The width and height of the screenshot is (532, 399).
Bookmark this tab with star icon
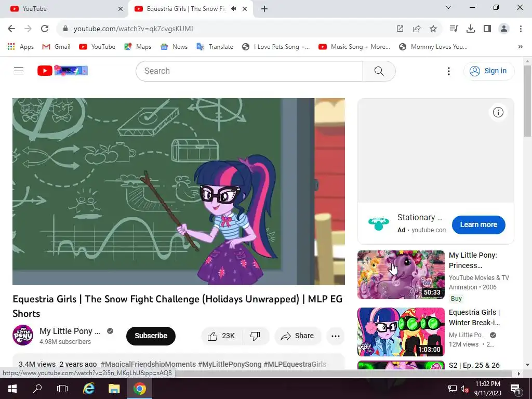point(433,29)
